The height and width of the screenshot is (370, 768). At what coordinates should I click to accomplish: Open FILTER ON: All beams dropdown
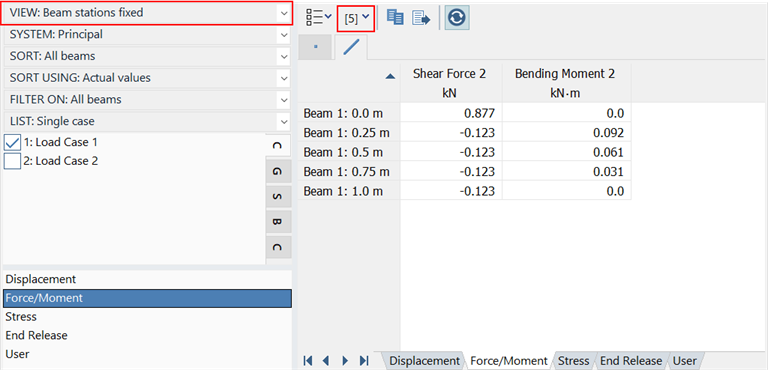pos(147,99)
